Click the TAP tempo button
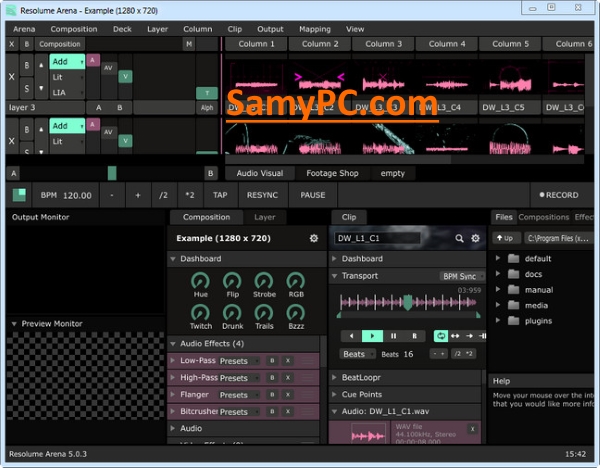This screenshot has height=468, width=600. coord(220,195)
